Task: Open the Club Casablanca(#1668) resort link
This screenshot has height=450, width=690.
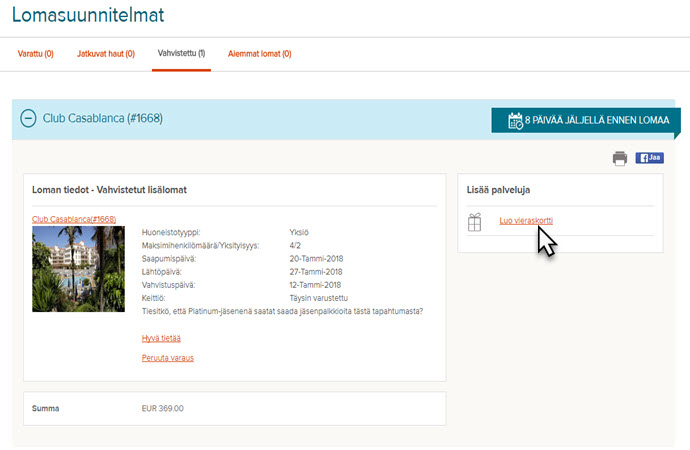Action: tap(74, 219)
